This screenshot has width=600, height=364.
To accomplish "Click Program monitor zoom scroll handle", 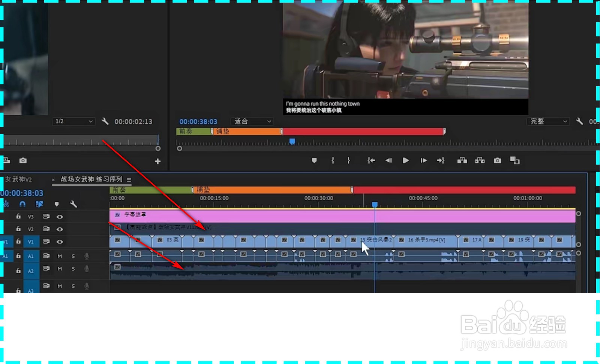I will tap(180, 148).
